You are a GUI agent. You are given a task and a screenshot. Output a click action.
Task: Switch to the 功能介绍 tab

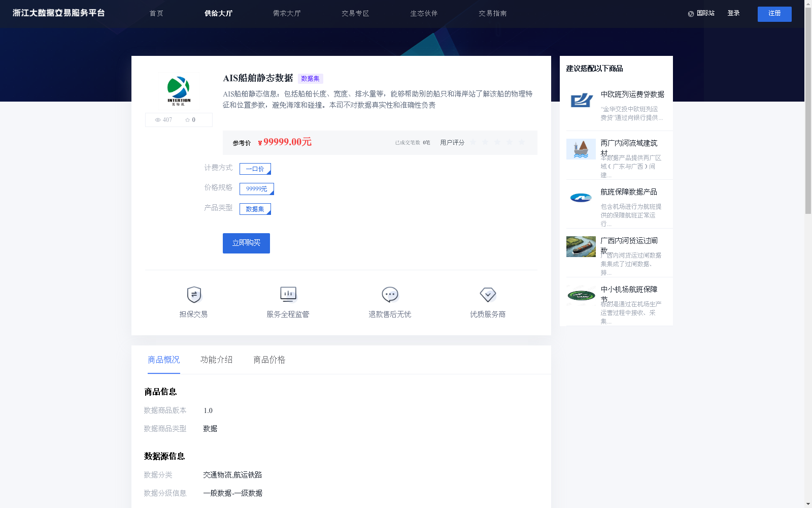point(216,360)
